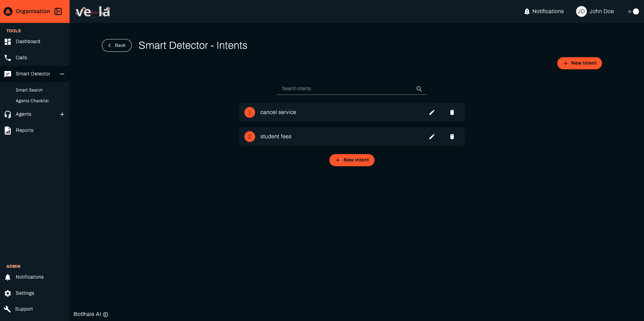The height and width of the screenshot is (321, 644).
Task: Collapse the sidebar panel icon
Action: [x=58, y=11]
